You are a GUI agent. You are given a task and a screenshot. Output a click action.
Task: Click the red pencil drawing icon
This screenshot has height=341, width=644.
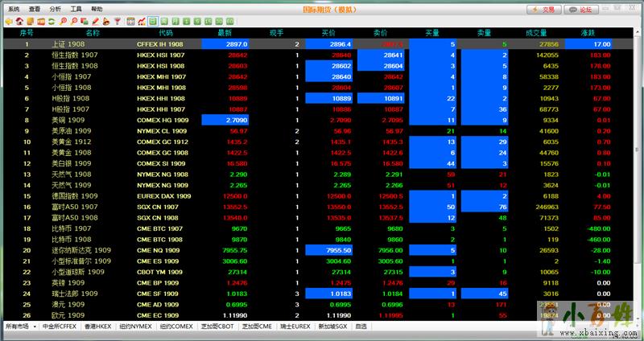tap(95, 21)
